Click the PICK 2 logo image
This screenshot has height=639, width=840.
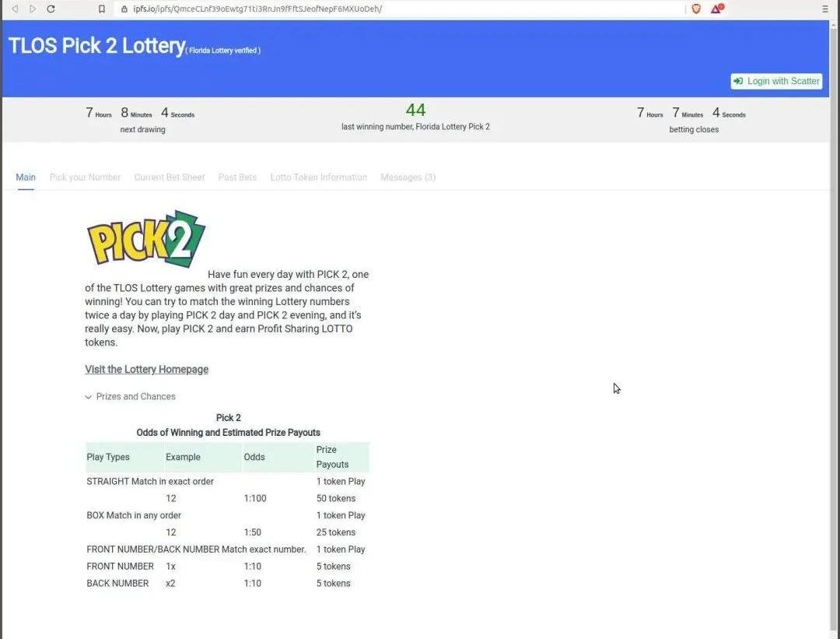tap(146, 238)
